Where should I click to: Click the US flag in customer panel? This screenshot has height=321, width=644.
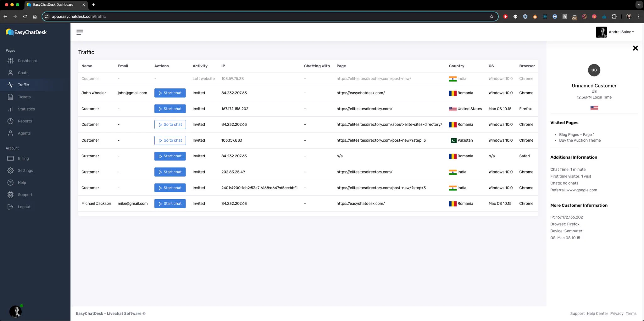[594, 108]
